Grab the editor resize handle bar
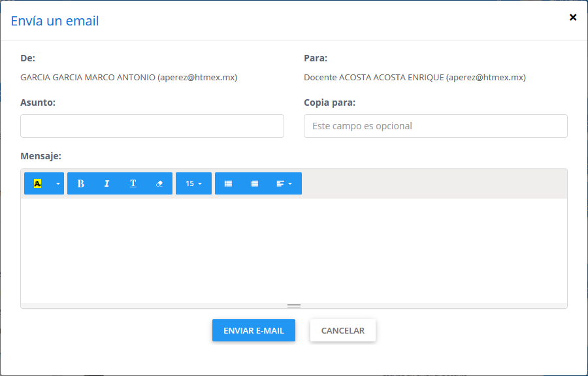This screenshot has height=376, width=588. pyautogui.click(x=294, y=305)
